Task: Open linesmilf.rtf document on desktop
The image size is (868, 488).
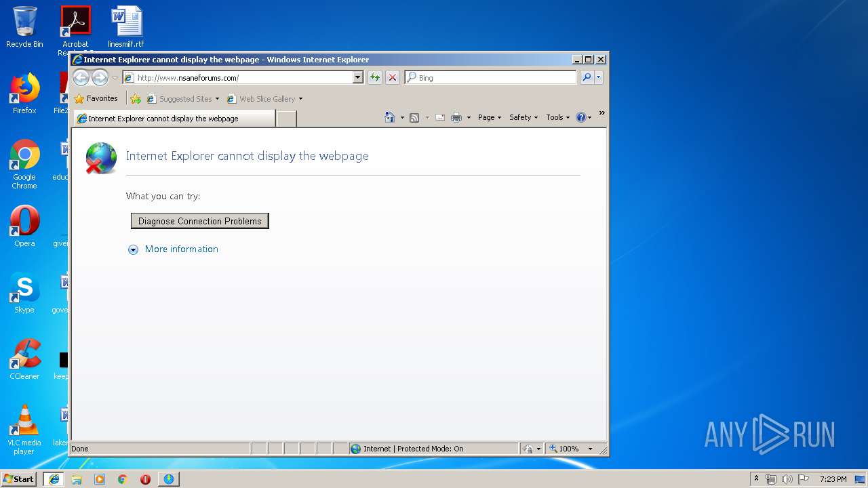Action: coord(126,28)
